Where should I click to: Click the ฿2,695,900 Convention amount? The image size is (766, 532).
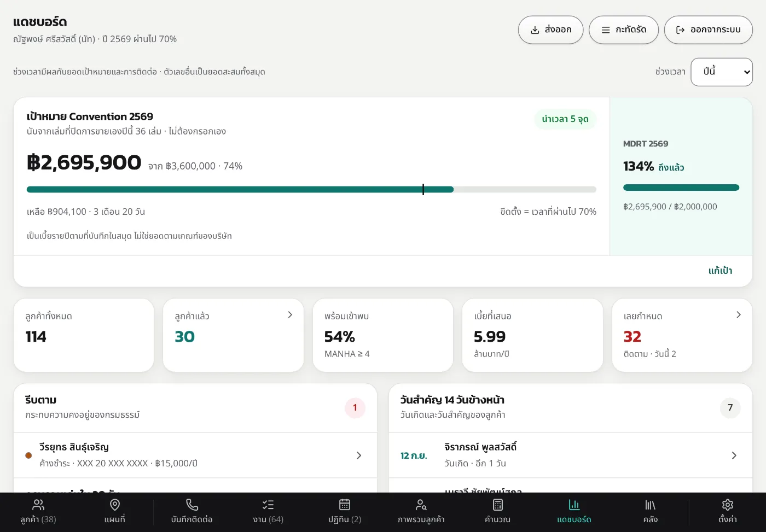(84, 162)
